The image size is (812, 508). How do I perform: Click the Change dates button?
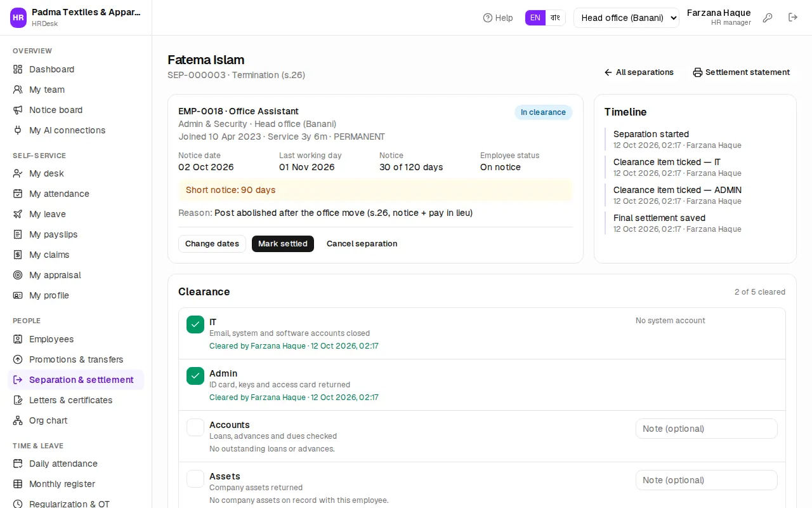pos(212,244)
